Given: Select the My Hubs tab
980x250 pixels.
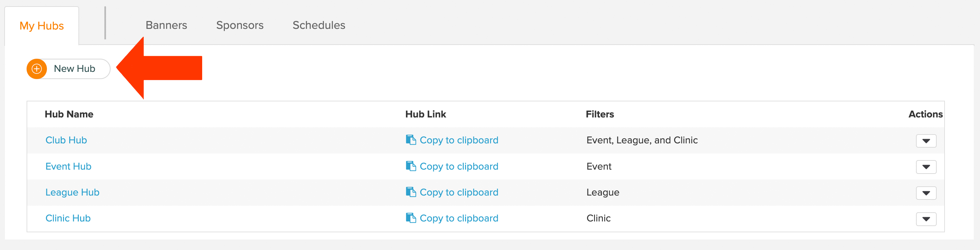Looking at the screenshot, I should [41, 26].
